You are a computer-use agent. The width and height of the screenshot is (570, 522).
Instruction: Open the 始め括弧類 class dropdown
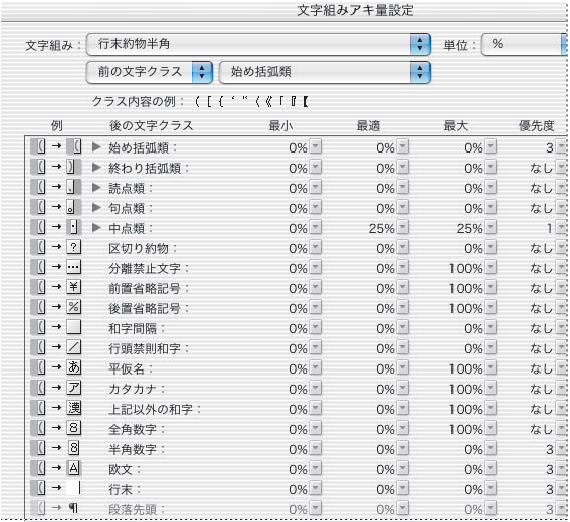click(325, 72)
